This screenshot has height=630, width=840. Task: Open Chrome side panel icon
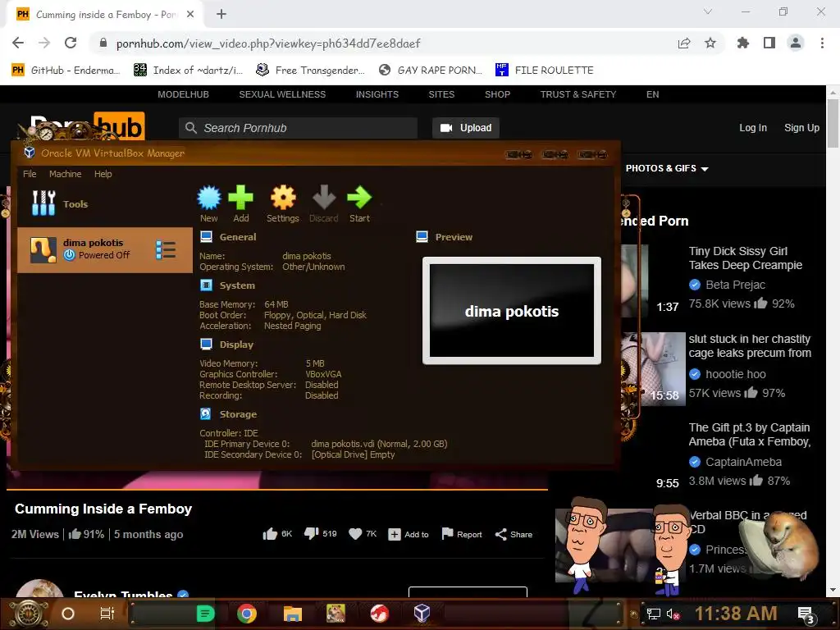(769, 43)
